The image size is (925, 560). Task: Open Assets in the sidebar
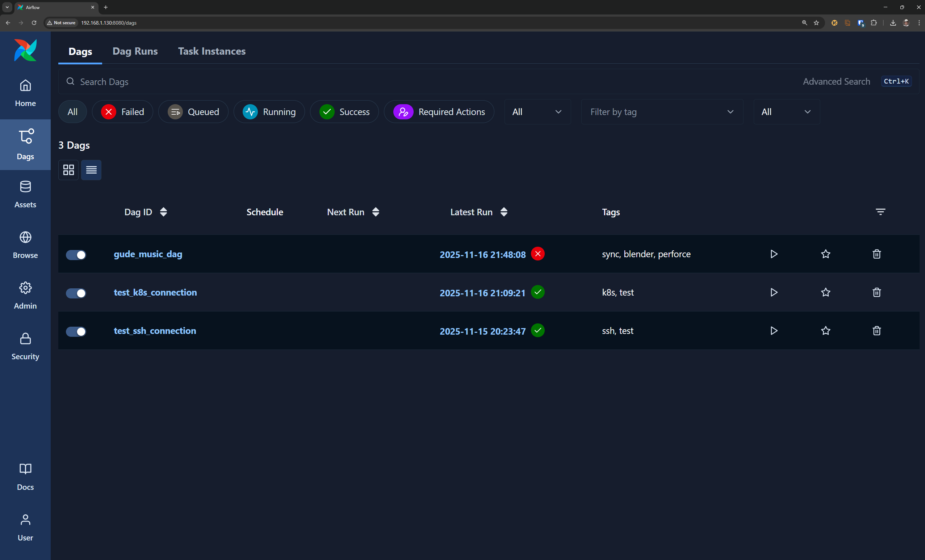(x=25, y=194)
